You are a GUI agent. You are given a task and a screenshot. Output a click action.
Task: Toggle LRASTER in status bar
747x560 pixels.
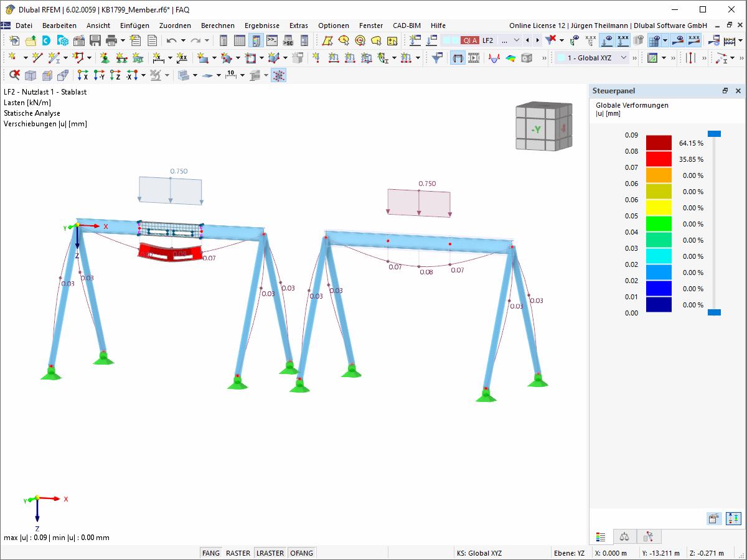tap(271, 553)
